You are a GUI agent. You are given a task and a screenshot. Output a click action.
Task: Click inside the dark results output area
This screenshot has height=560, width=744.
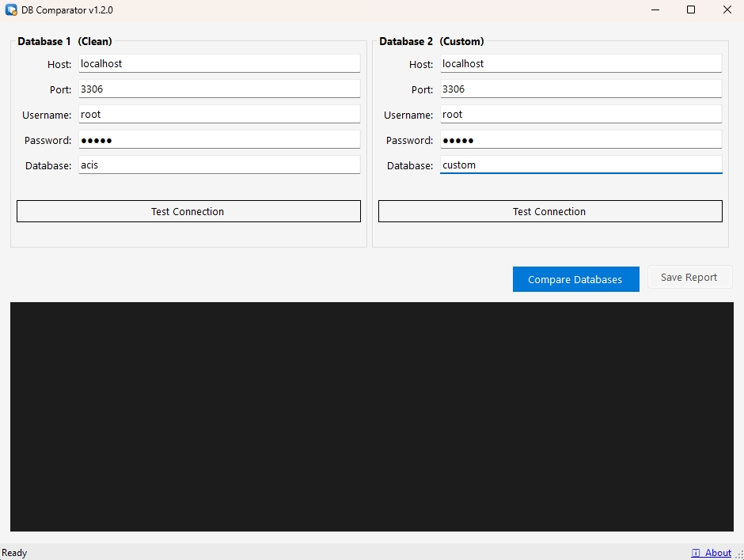pyautogui.click(x=371, y=416)
